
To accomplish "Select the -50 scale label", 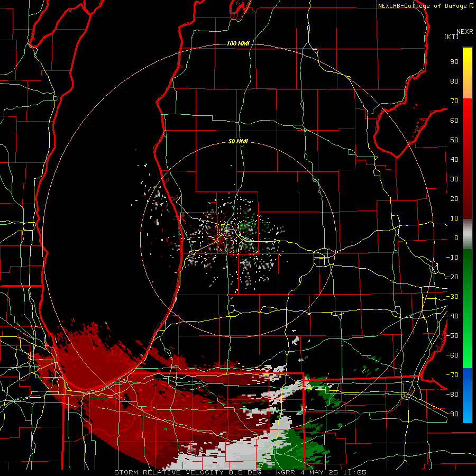I will tap(452, 336).
